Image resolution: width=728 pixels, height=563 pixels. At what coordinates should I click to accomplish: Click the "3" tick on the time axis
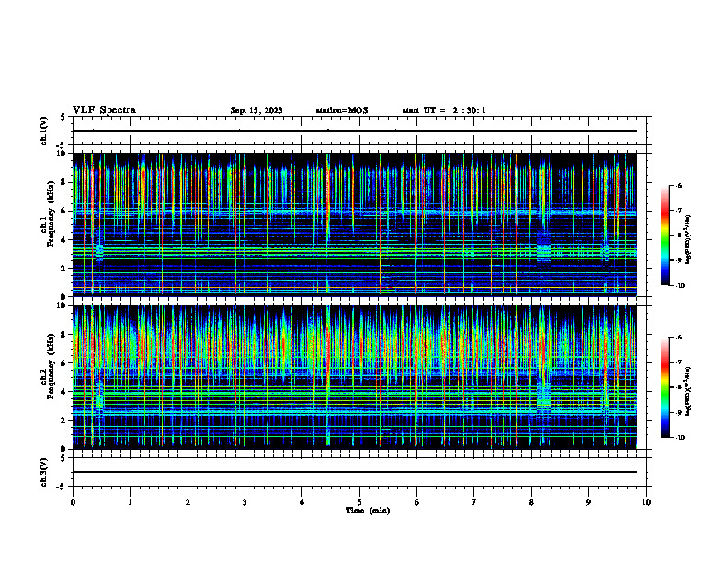coord(245,502)
